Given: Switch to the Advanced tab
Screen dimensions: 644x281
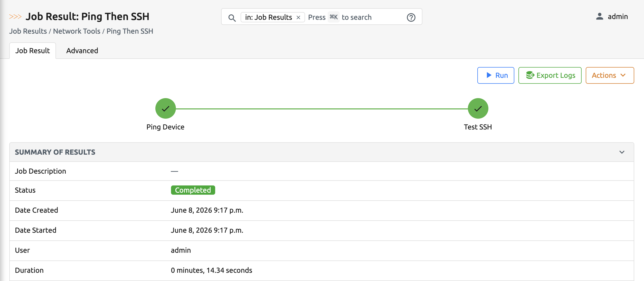Looking at the screenshot, I should point(82,51).
